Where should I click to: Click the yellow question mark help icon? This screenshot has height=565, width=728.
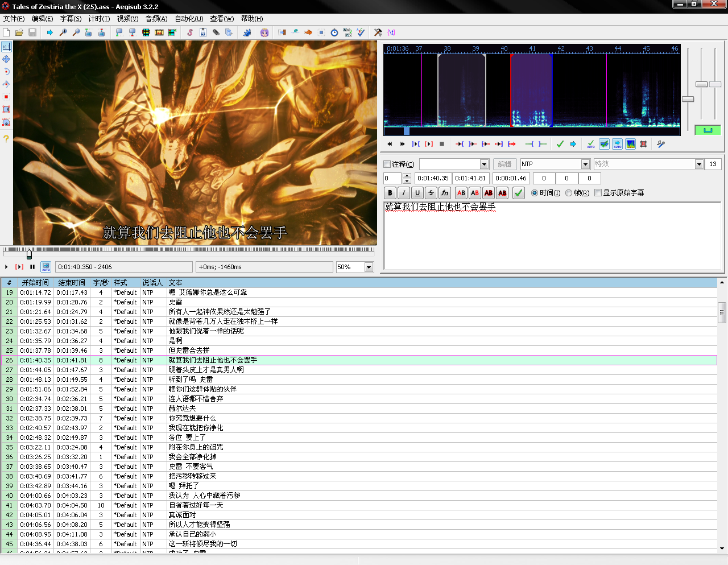[6, 138]
